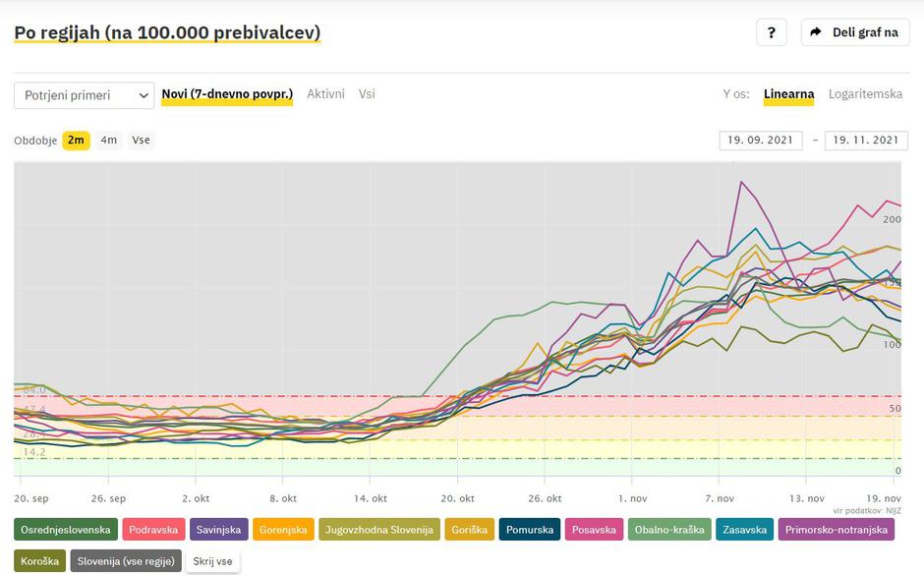
Task: Hide the Obalno-kraška region line
Action: [668, 530]
